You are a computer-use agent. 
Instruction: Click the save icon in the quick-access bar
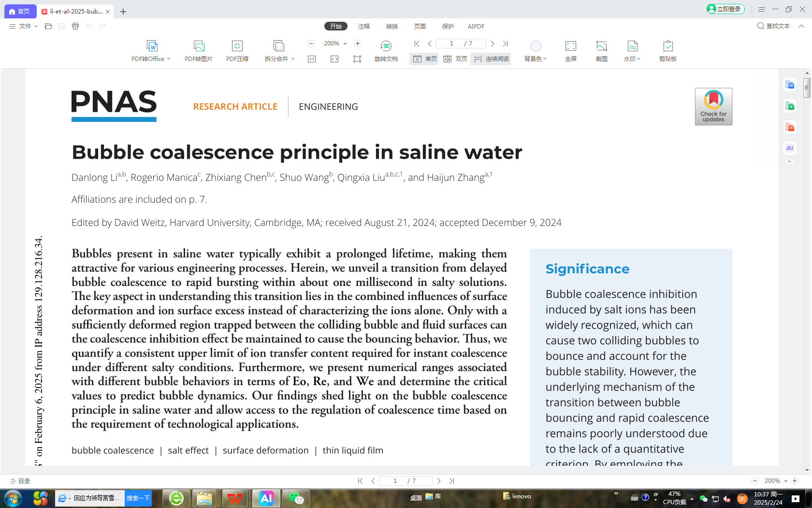[x=62, y=26]
